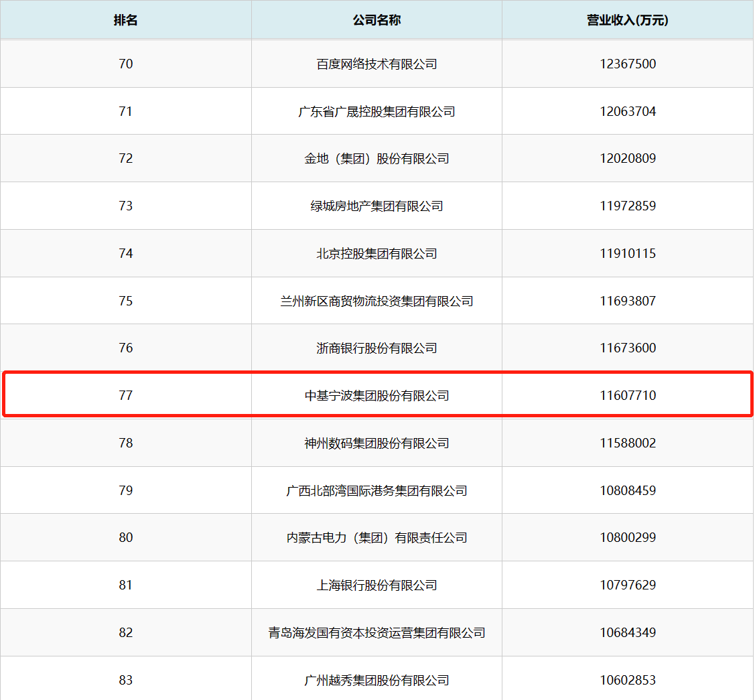
Task: Click 内蒙古电力（集团）有限责任公司 name
Action: (x=376, y=538)
